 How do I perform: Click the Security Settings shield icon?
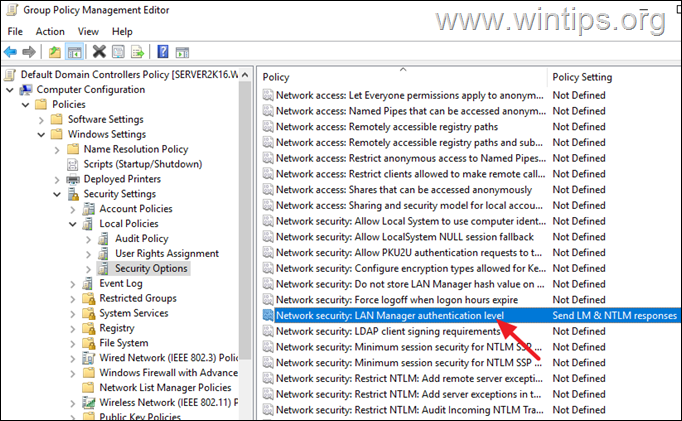73,194
